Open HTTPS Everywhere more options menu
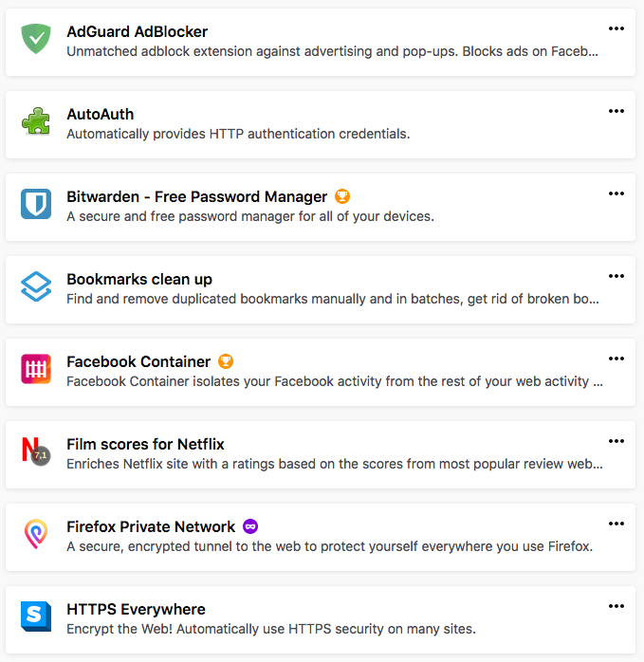Viewport: 644px width, 662px height. pyautogui.click(x=616, y=607)
